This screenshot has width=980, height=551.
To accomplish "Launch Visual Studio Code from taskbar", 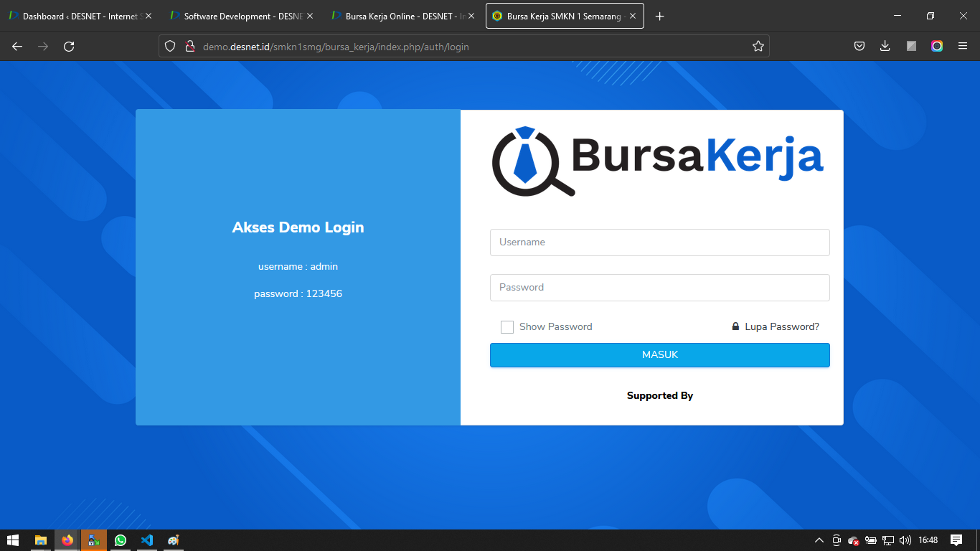I will (146, 540).
